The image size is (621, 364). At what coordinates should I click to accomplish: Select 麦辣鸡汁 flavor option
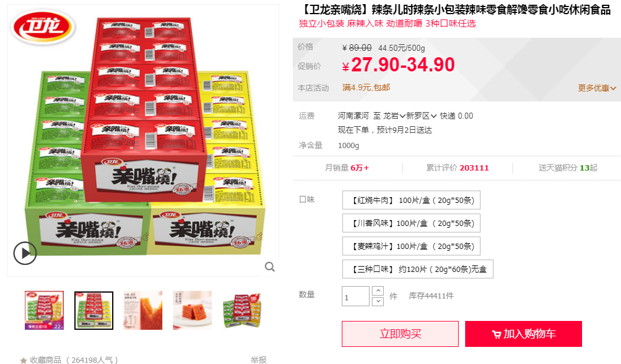(x=411, y=246)
